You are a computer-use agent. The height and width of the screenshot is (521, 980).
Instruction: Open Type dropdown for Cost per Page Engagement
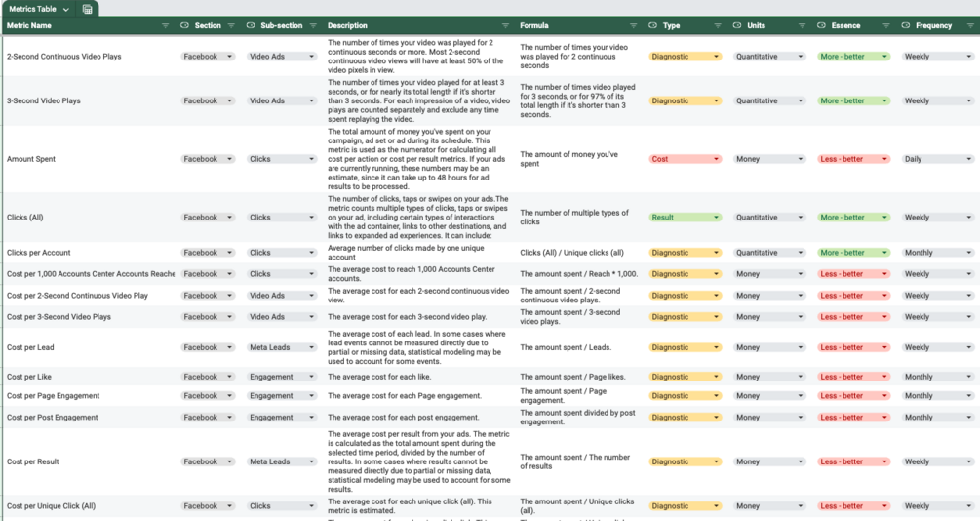(685, 396)
